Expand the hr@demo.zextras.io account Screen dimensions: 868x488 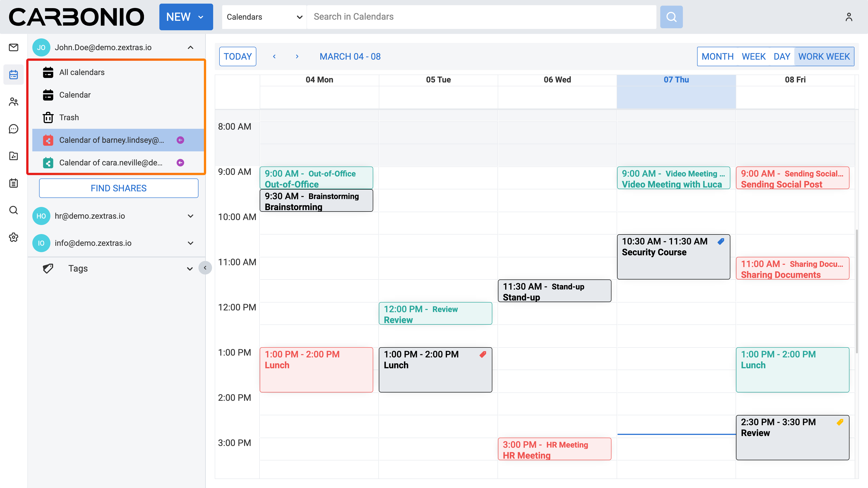(x=190, y=216)
